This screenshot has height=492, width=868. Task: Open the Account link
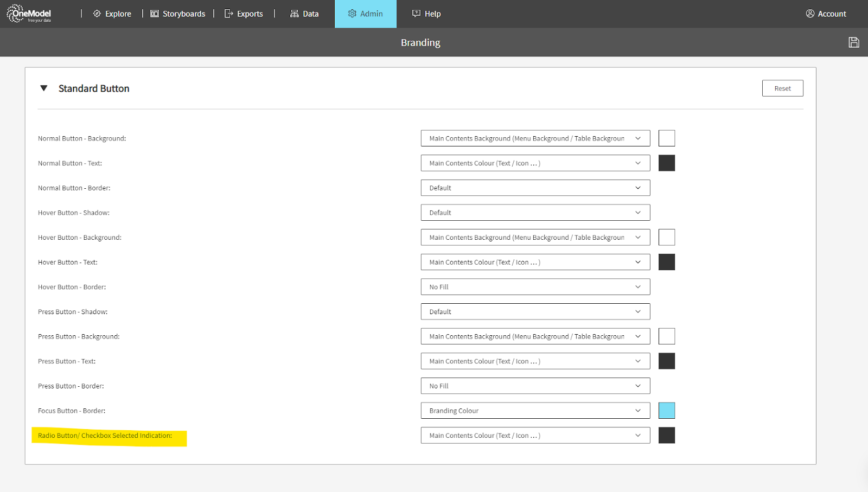click(832, 14)
